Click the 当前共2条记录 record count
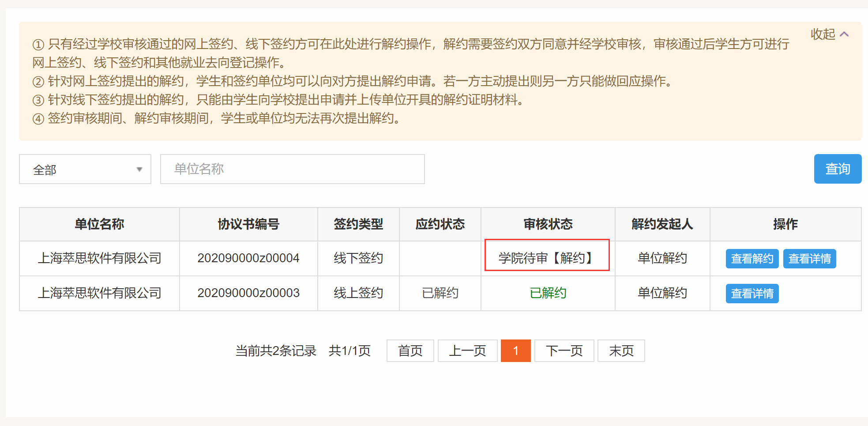868x426 pixels. (x=276, y=351)
